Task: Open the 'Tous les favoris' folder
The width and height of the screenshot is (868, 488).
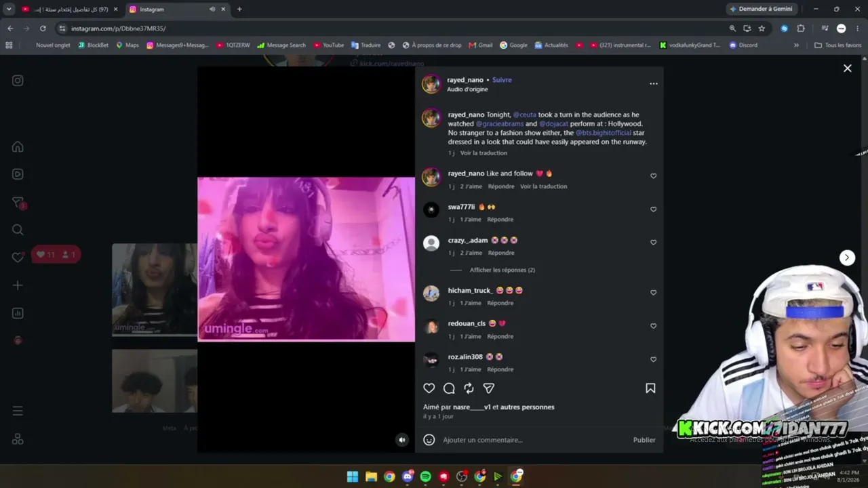Action: pos(838,45)
